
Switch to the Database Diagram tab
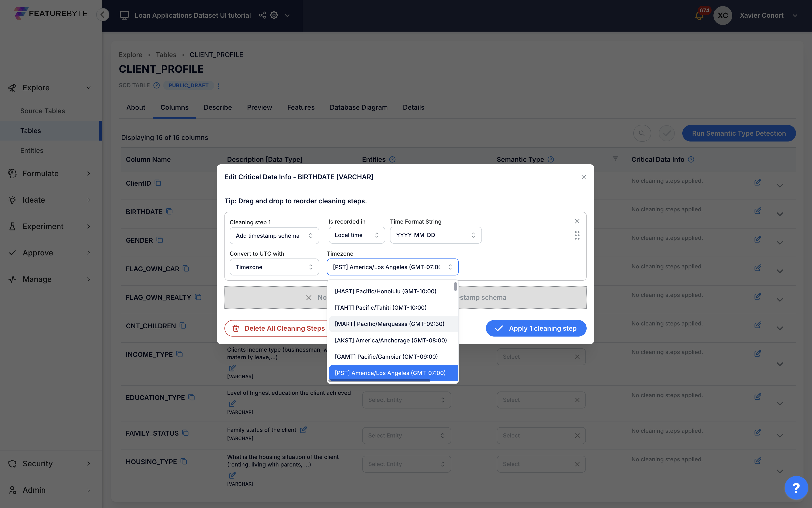[x=358, y=107]
